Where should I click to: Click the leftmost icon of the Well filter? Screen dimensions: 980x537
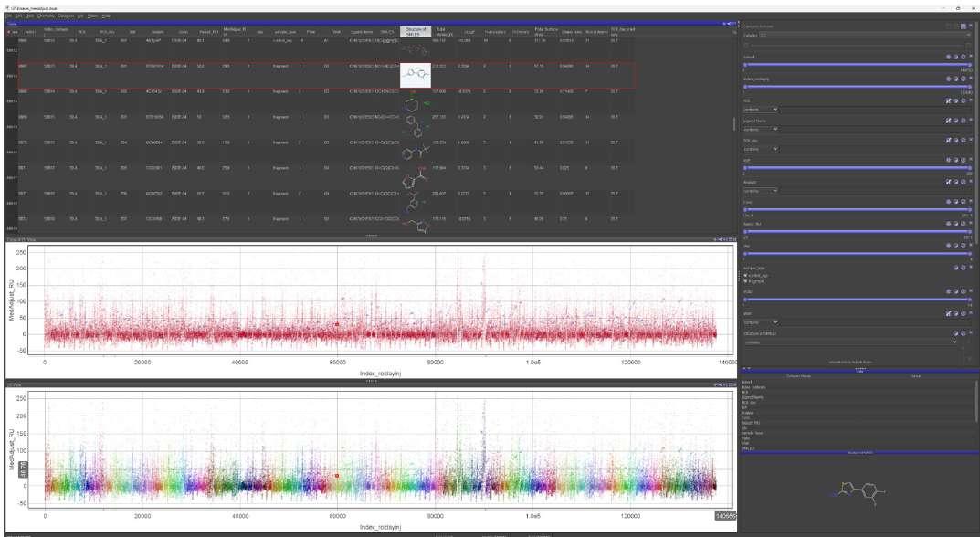[x=948, y=314]
